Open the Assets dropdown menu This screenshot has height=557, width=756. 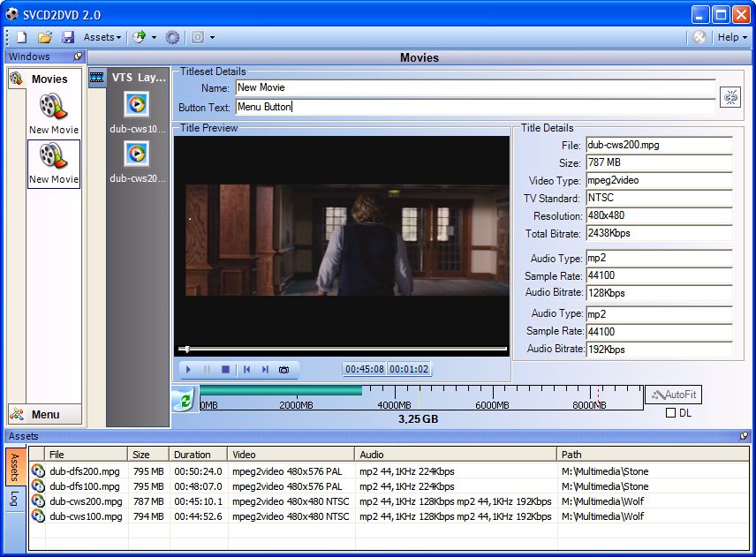pos(102,37)
